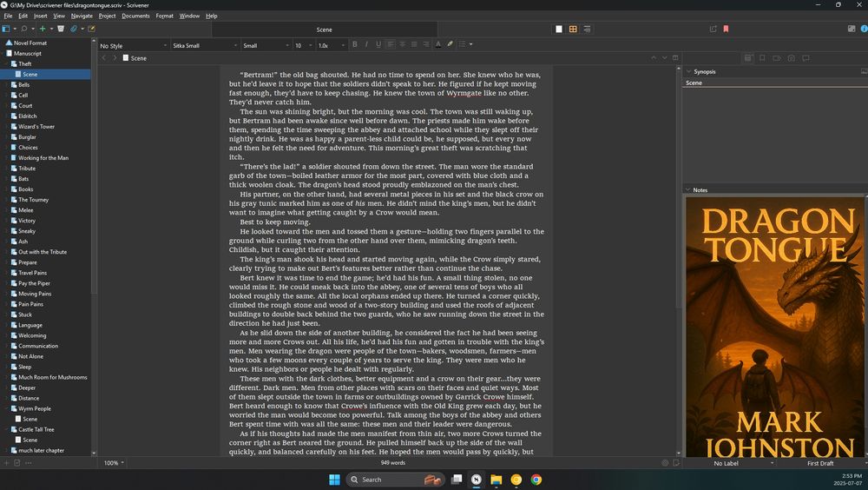Toggle the blue Inspector info icon
Viewport: 868px width, 490px height.
[865, 29]
